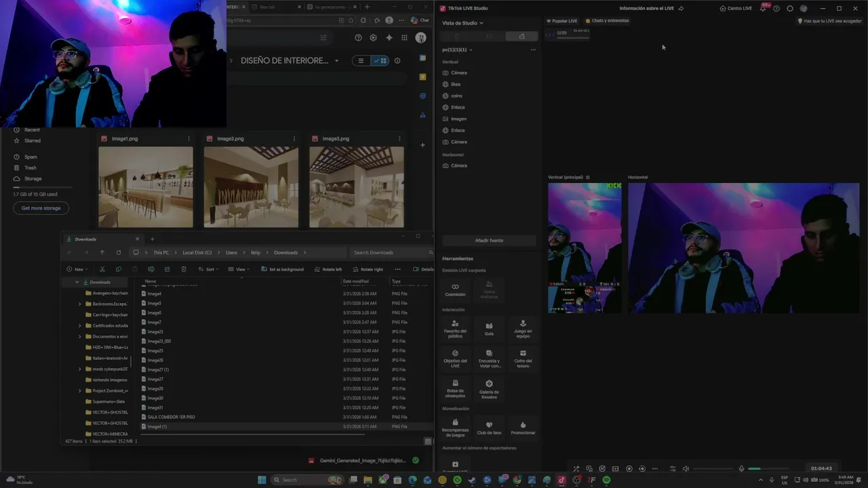This screenshot has height=488, width=868.
Task: Select the Downloads tab in File Explorer
Action: (102, 239)
